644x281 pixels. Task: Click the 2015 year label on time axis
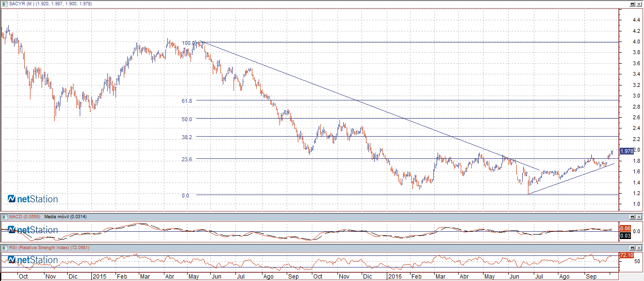tap(99, 277)
